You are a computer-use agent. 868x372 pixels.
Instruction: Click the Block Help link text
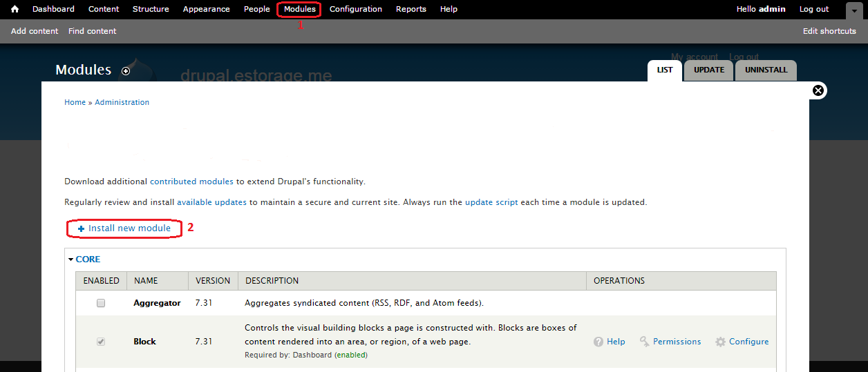(616, 342)
